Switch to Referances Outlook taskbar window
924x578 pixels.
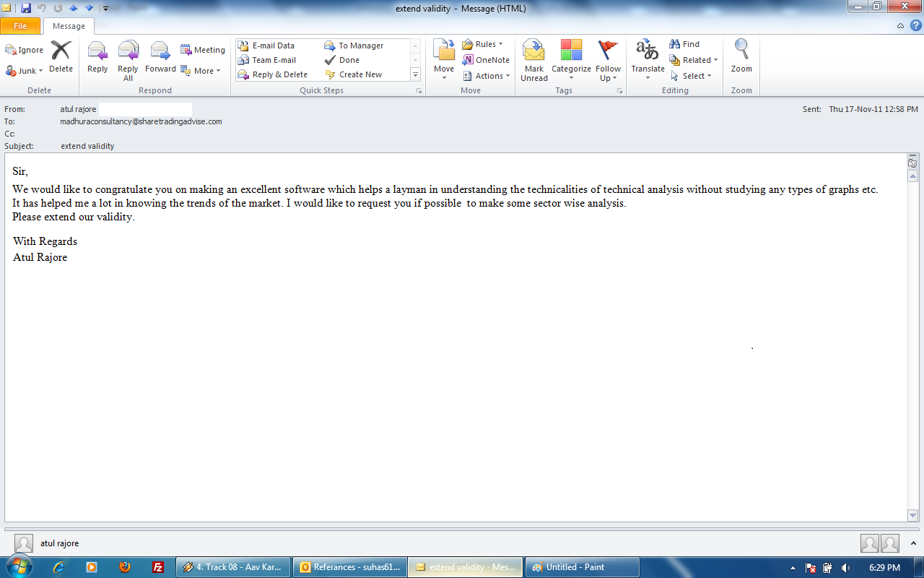349,567
